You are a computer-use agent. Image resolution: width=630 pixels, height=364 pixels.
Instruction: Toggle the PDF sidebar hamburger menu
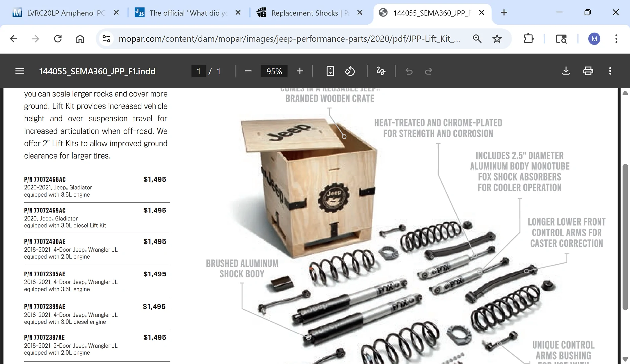(20, 71)
